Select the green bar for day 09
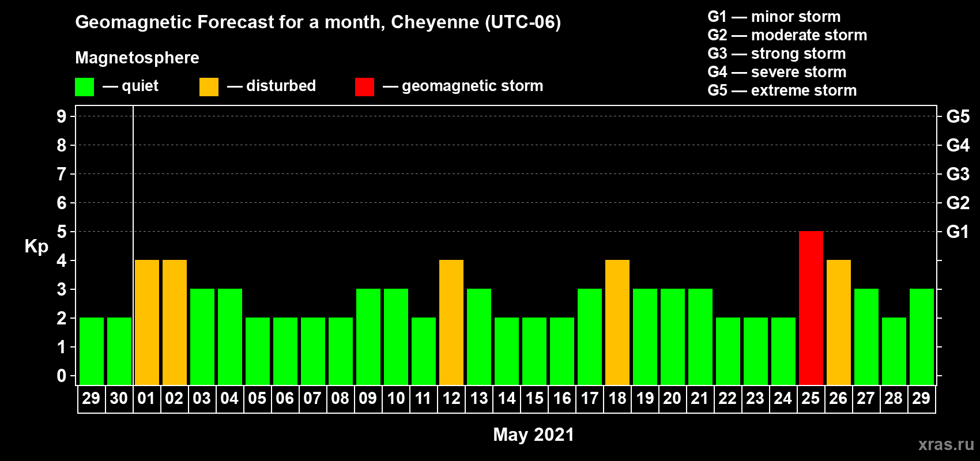 368,337
